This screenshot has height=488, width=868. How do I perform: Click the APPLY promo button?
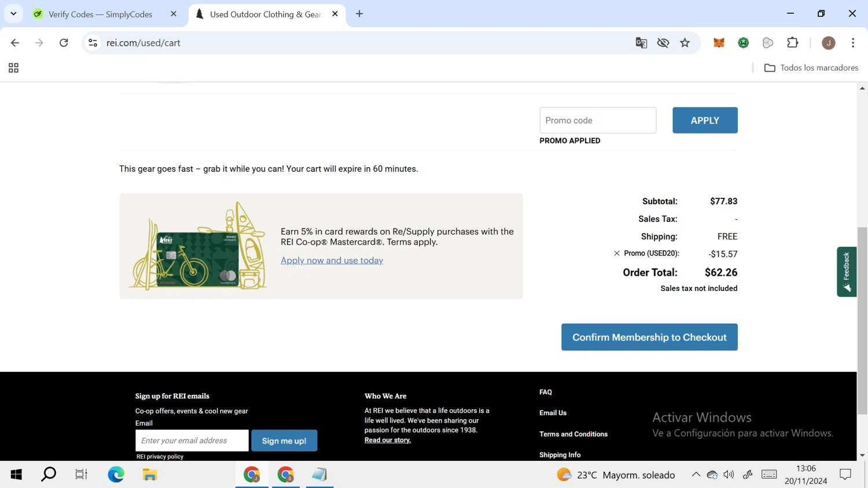click(705, 120)
